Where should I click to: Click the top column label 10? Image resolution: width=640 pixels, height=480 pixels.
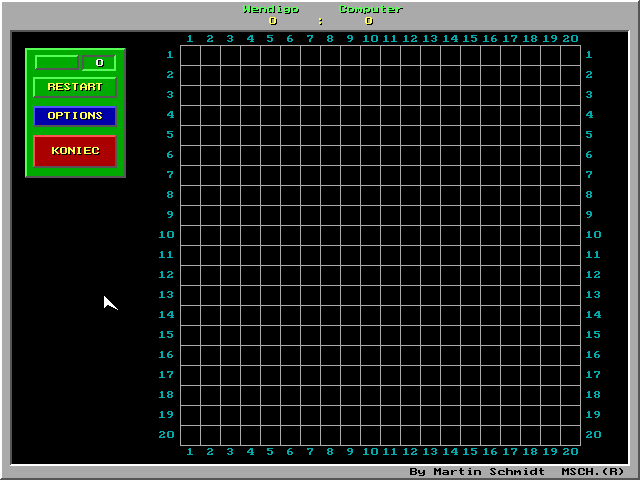pyautogui.click(x=370, y=39)
